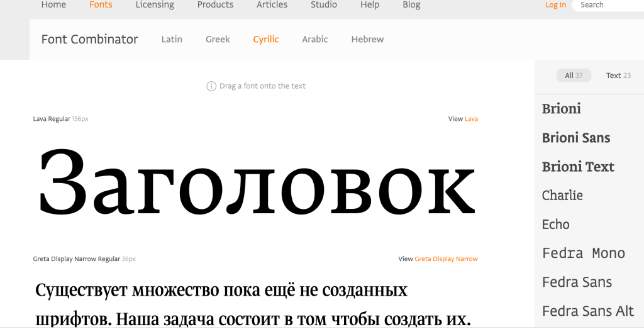Navigate to the Studio page
Screen dimensions: 644x329
(323, 5)
